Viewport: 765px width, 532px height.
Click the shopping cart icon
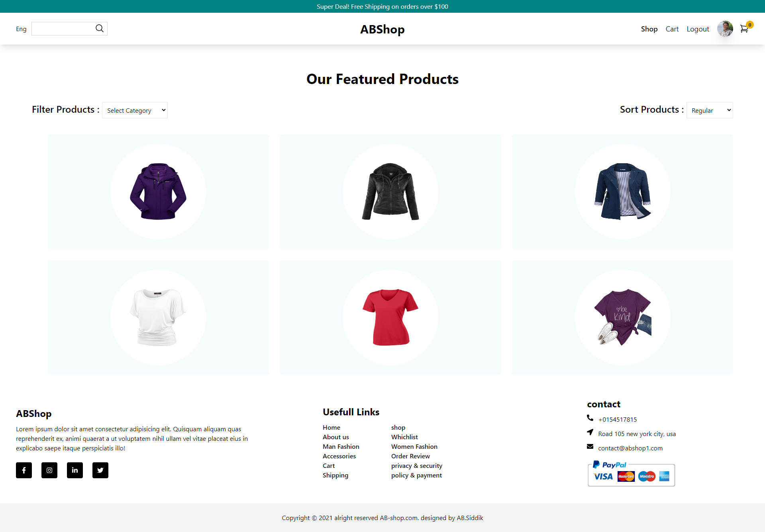click(x=744, y=29)
